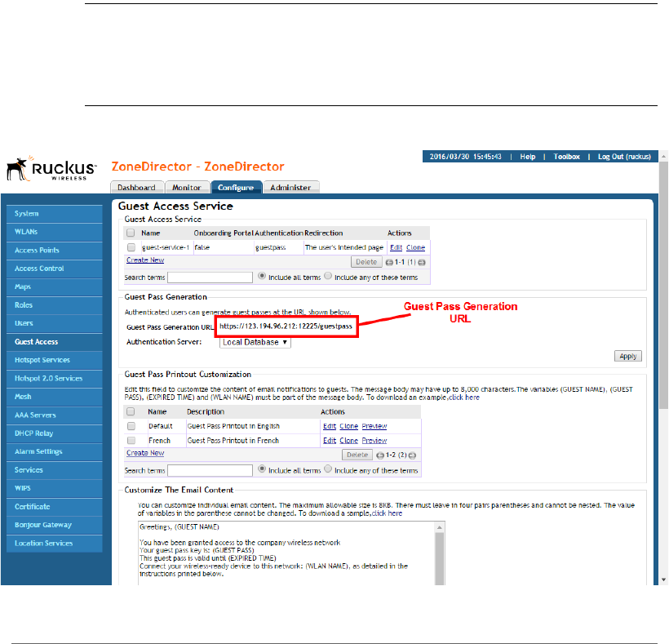
Task: Select all rows checkbox in Printout Customization header
Action: click(x=131, y=411)
